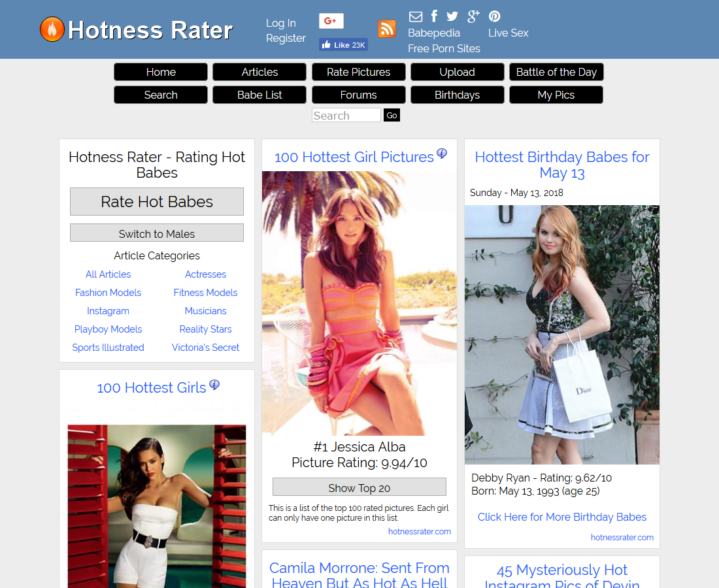Screen dimensions: 719x588
Task: Open the Musicians category
Action: [205, 311]
